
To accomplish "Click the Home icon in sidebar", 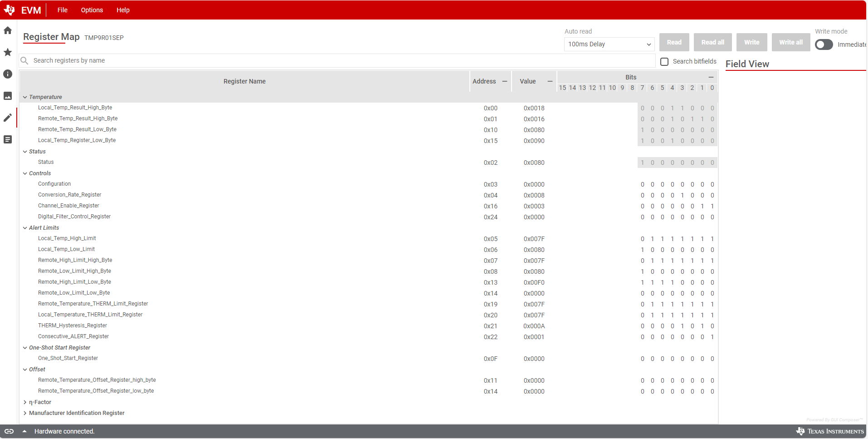I will [x=8, y=30].
